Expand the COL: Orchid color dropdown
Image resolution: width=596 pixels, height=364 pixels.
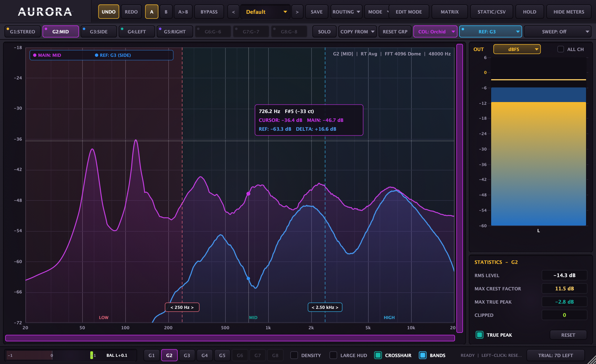pyautogui.click(x=435, y=31)
